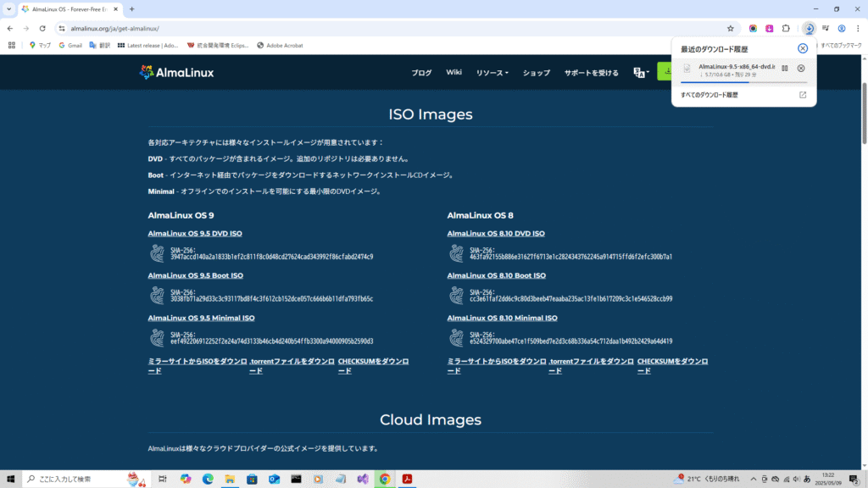Expand the リソース dropdown menu
The image size is (868, 488).
pos(492,73)
